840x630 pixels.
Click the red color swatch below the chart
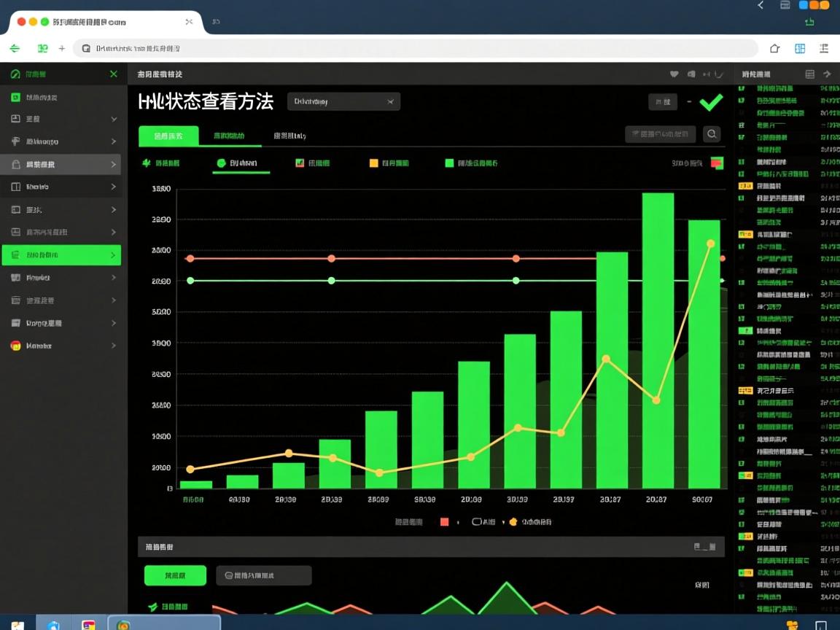pos(444,522)
